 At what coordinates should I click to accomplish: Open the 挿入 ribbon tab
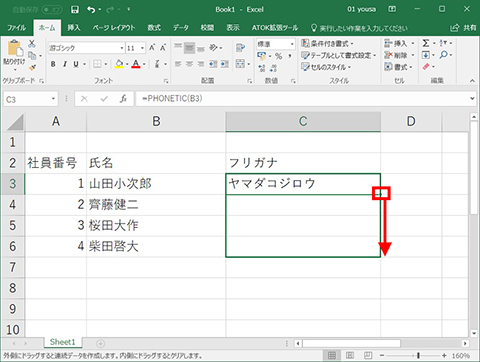[74, 28]
